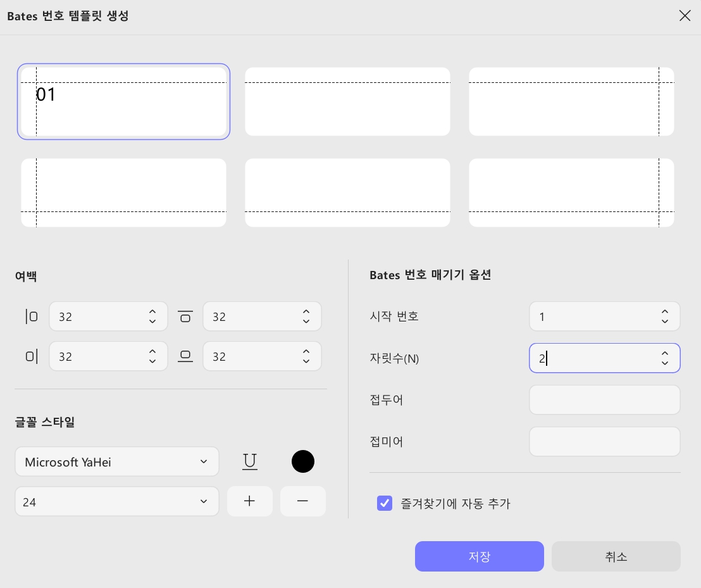Screen dimensions: 701x588
Task: Decrease the 시작 번호 value
Action: [665, 321]
